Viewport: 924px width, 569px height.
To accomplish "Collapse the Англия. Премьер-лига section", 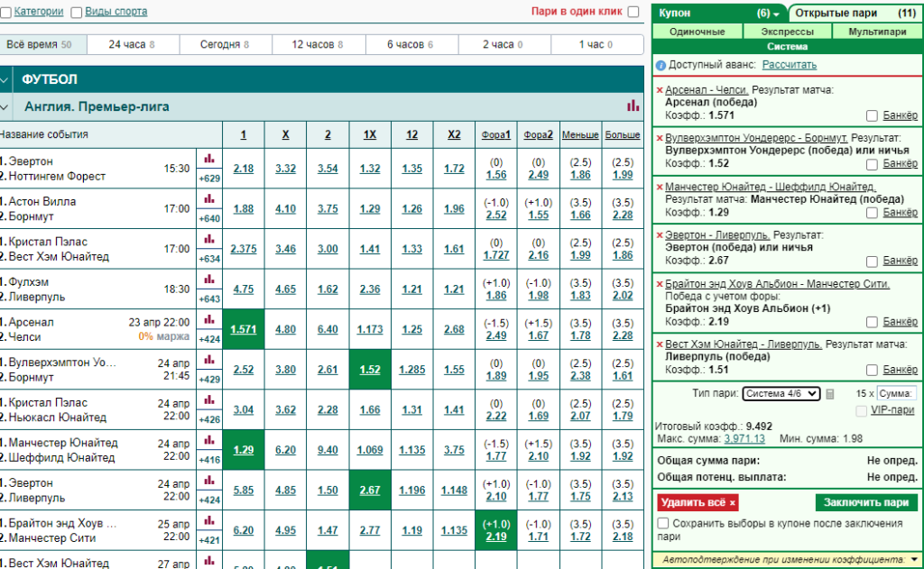I will coord(5,106).
